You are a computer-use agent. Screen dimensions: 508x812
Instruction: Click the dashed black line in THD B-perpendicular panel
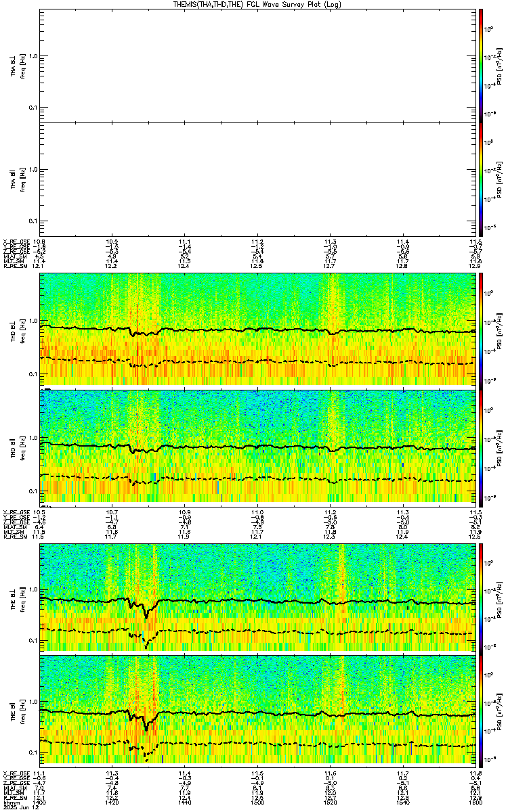tap(257, 361)
